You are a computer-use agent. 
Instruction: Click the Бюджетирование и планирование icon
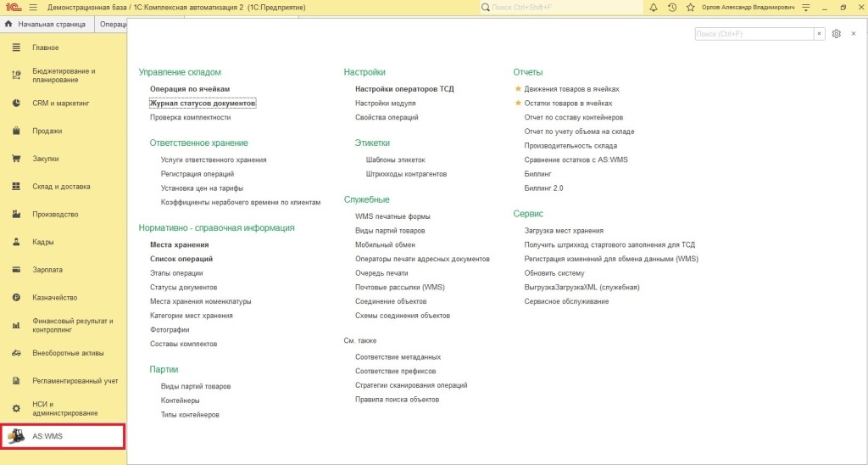click(x=17, y=76)
